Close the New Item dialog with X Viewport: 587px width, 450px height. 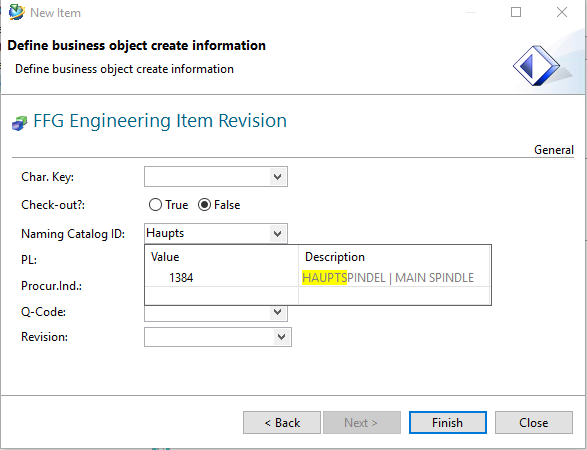(x=562, y=12)
